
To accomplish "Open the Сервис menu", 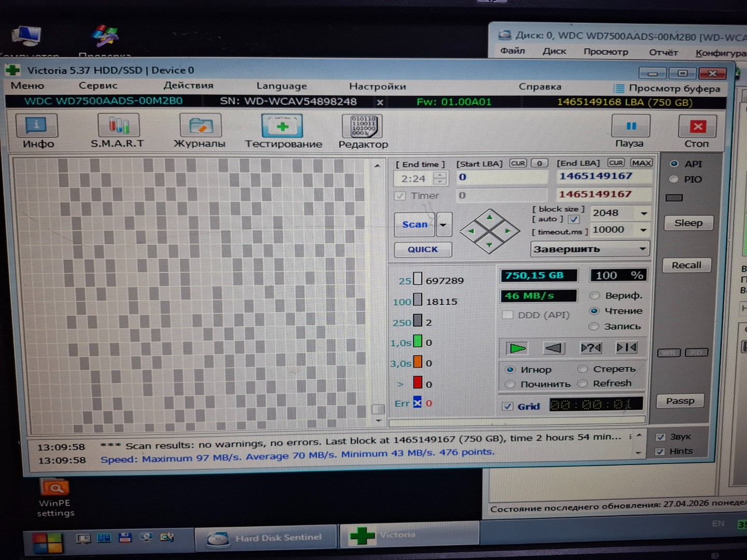I will [98, 86].
